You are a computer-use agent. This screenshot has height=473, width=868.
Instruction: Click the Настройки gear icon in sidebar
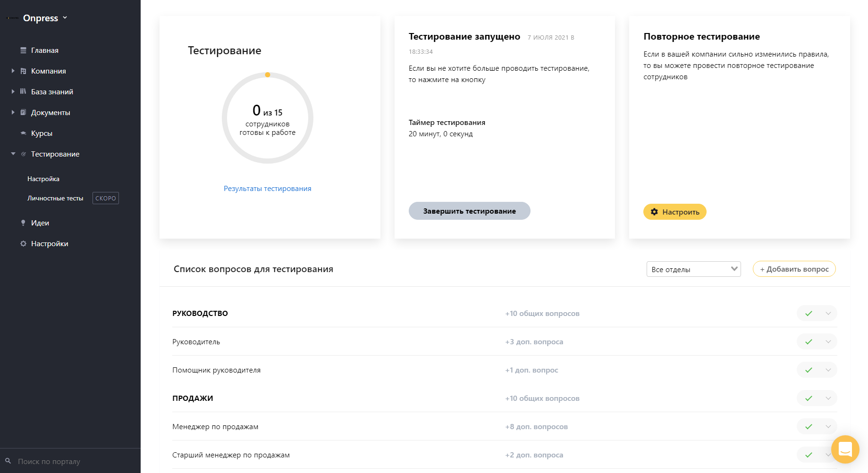coord(23,244)
